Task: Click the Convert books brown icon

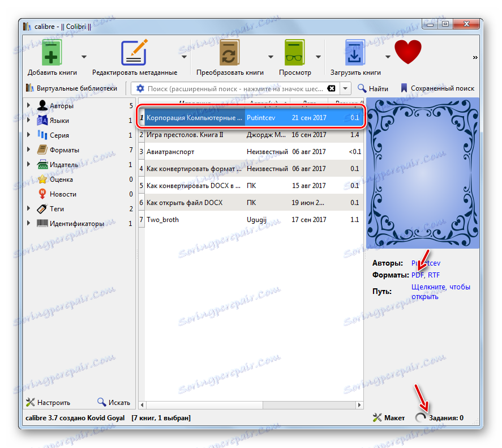Action: point(229,53)
